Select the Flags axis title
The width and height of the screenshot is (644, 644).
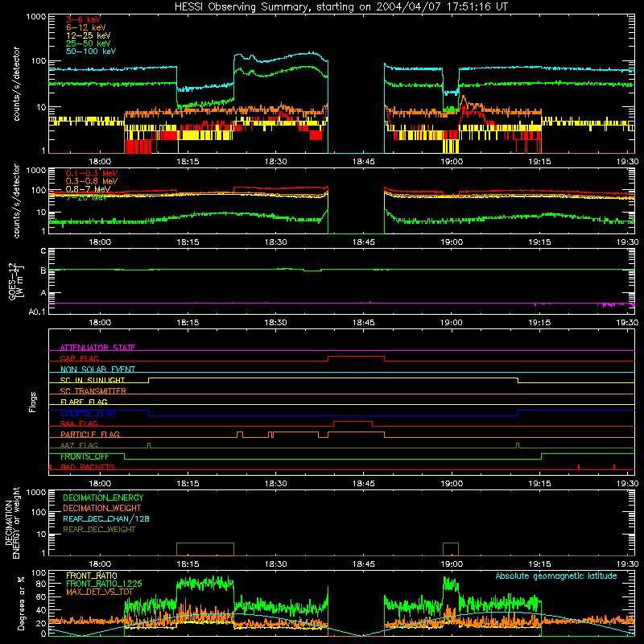coord(32,402)
